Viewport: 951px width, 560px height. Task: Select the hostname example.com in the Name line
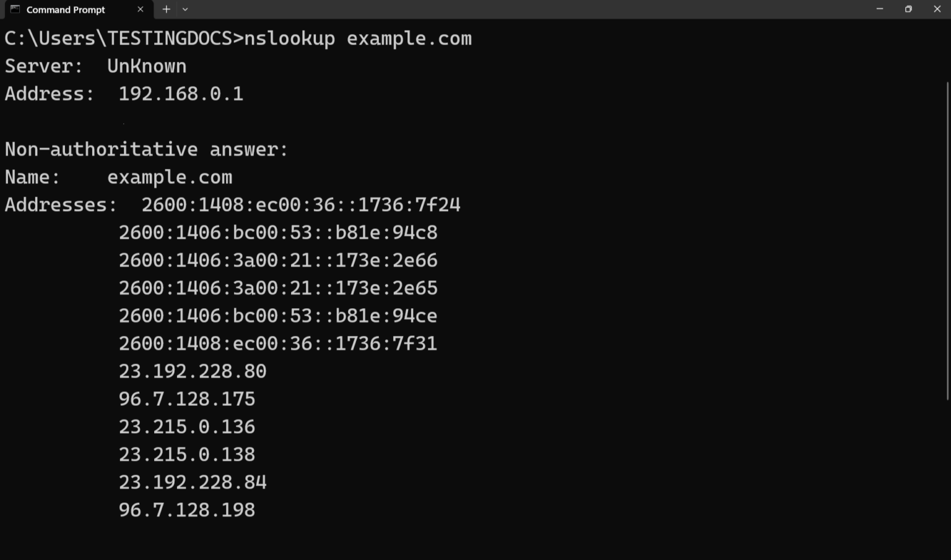click(x=170, y=177)
